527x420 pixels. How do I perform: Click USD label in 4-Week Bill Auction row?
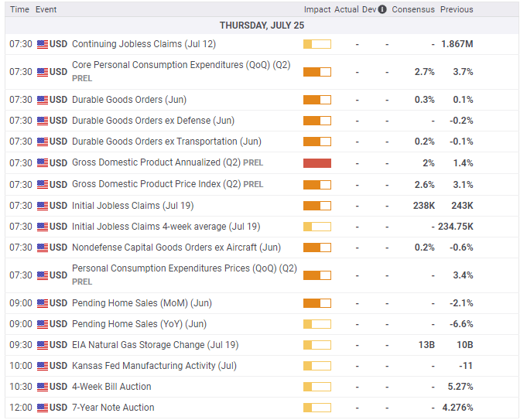[59, 387]
